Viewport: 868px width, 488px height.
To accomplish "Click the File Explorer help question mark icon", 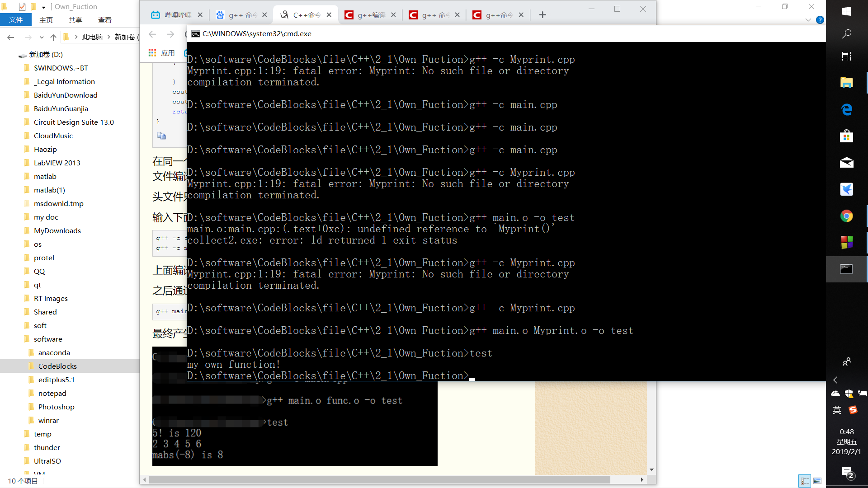I will 820,20.
